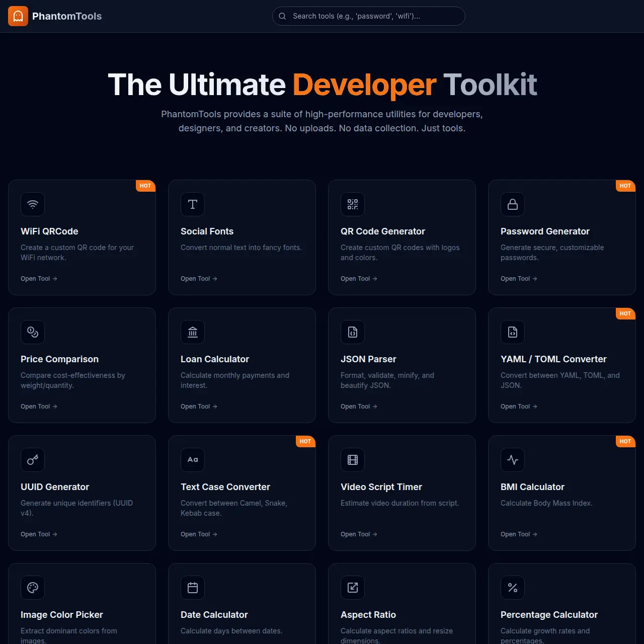Click the UUID Generator key icon

click(x=33, y=460)
